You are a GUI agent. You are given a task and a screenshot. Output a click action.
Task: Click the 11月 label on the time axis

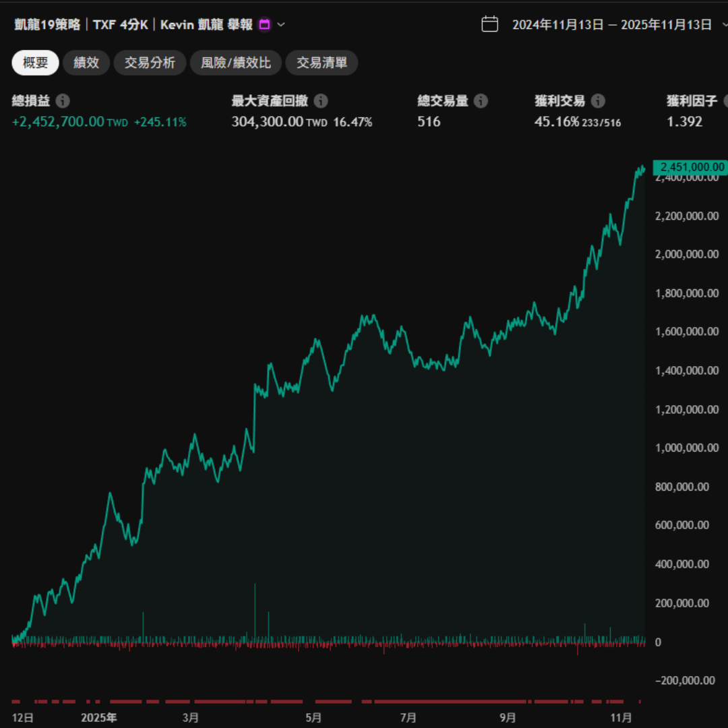point(621,717)
